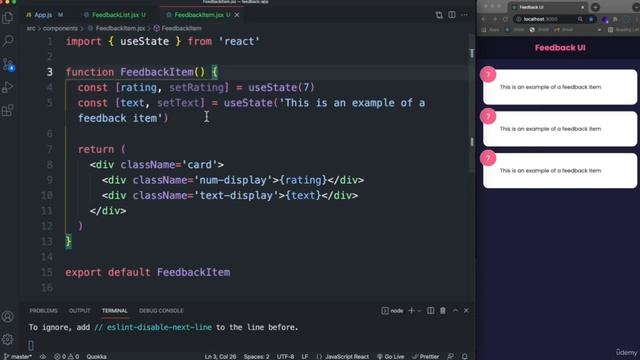Open the DEBUG CONSOLE panel tab

[x=161, y=311]
